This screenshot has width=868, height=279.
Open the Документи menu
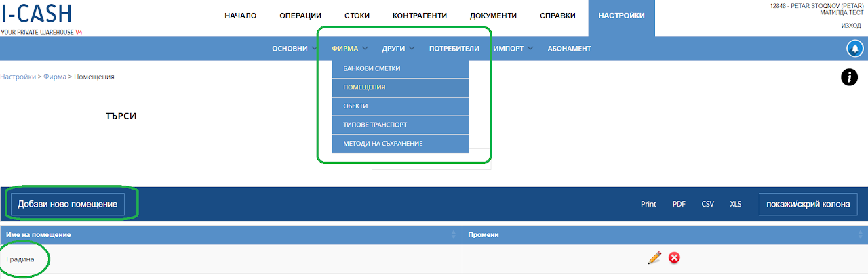[x=493, y=16]
